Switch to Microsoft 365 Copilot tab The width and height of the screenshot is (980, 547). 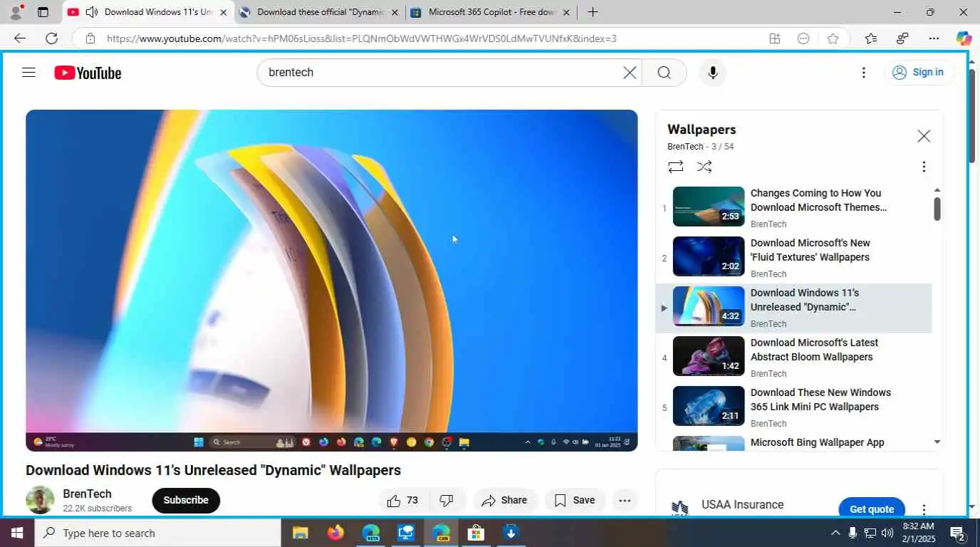click(491, 12)
